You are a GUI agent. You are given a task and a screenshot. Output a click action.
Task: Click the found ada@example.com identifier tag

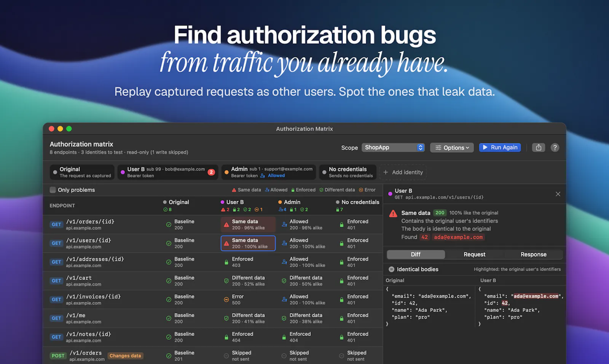(x=458, y=237)
